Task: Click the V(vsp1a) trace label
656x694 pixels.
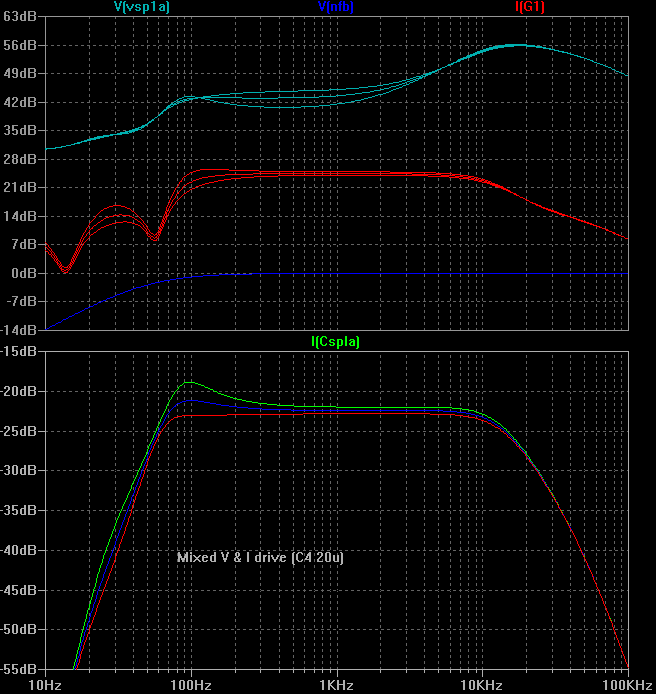Action: 142,7
